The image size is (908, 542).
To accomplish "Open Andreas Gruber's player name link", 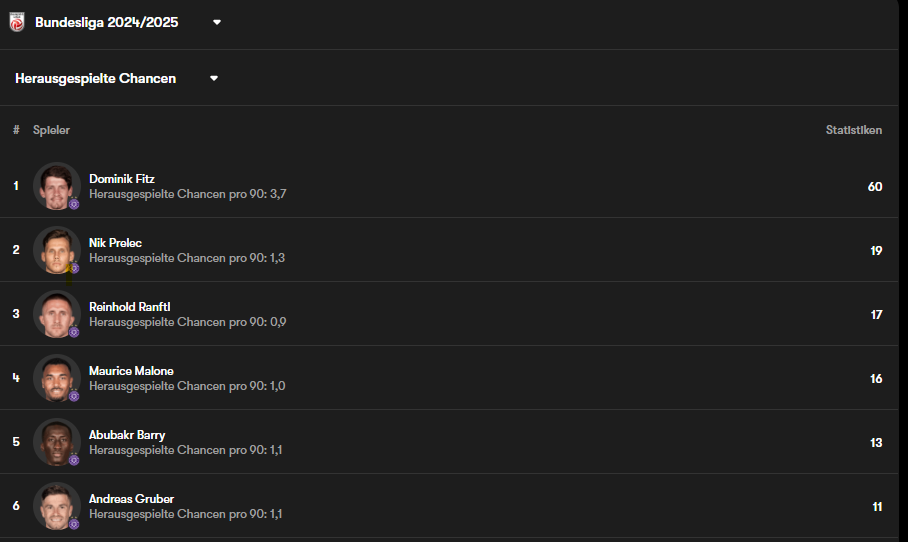I will [x=131, y=499].
